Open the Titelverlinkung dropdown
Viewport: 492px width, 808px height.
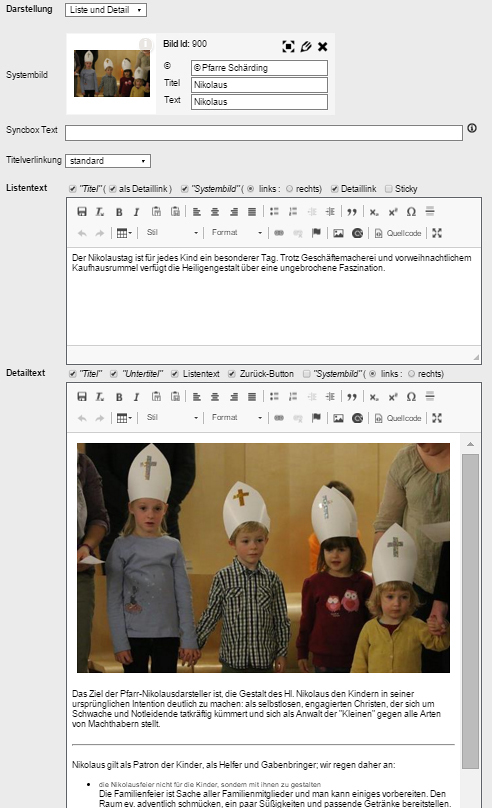click(108, 161)
